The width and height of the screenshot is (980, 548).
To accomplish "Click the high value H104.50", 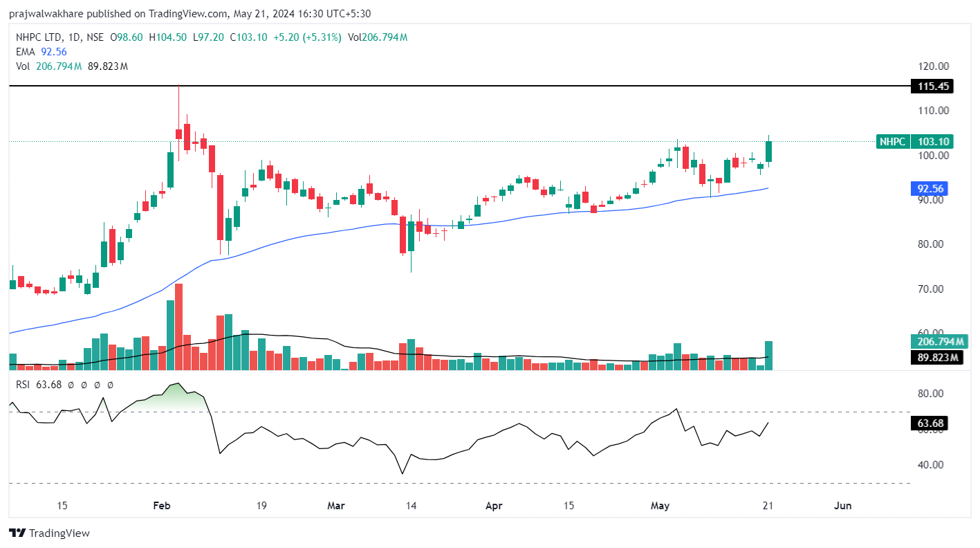I will [x=167, y=37].
